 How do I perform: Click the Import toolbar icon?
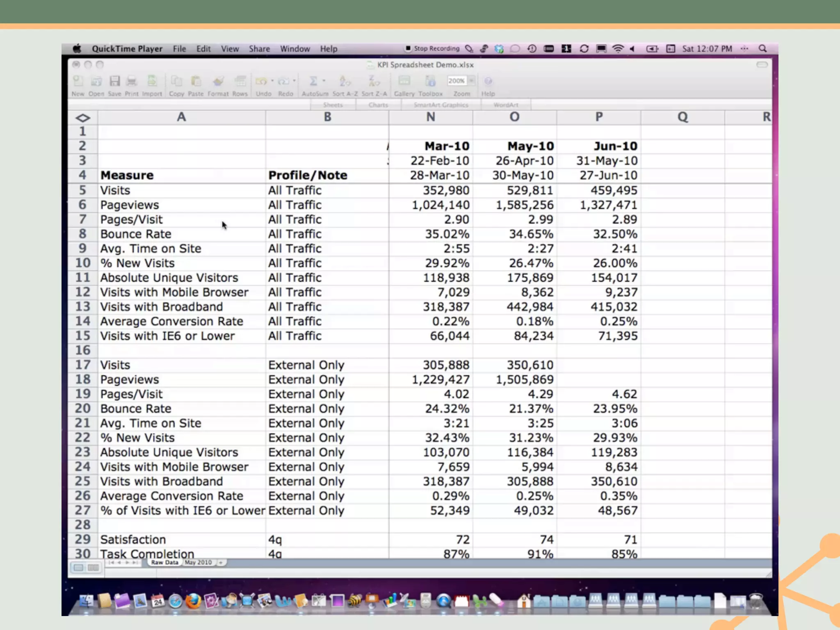(x=152, y=81)
